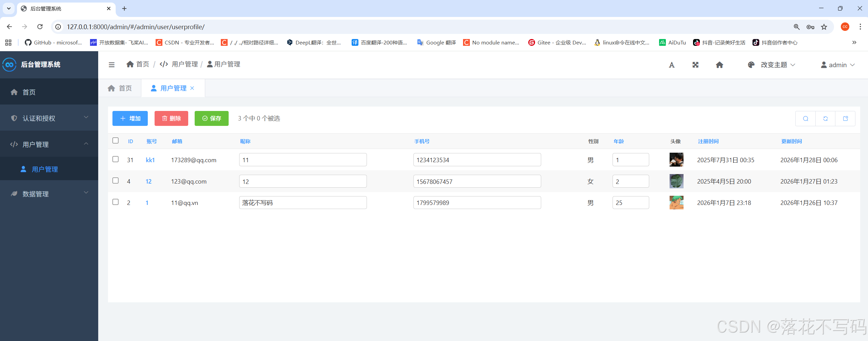Sort by the 更新时间 column header
This screenshot has height=341, width=868.
click(x=792, y=141)
